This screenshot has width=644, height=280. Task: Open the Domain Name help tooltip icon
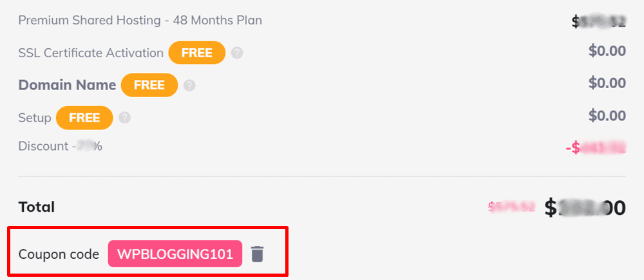tap(189, 86)
